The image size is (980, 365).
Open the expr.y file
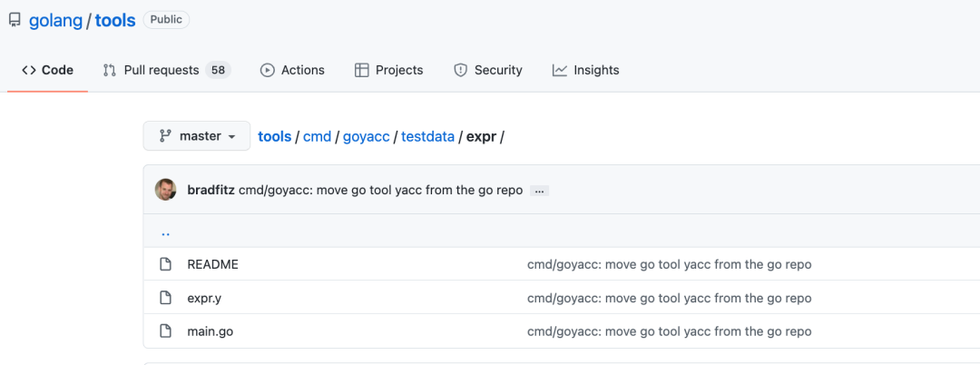(203, 298)
